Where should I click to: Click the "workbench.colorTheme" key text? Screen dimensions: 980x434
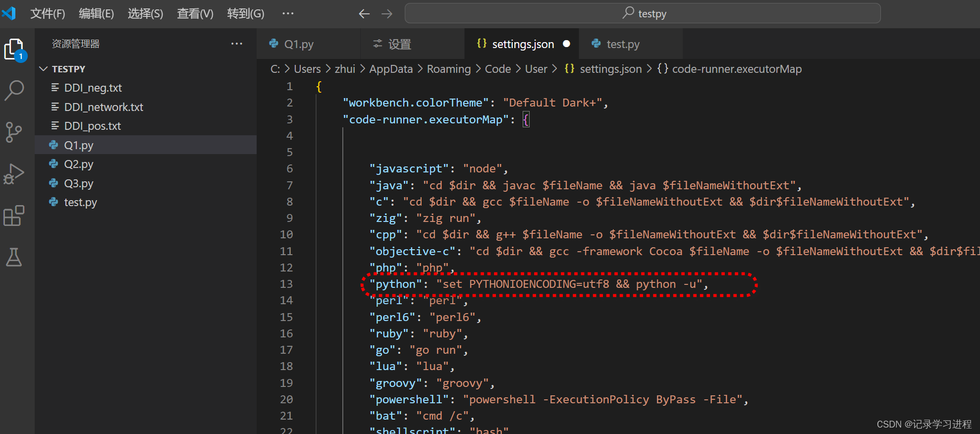416,103
